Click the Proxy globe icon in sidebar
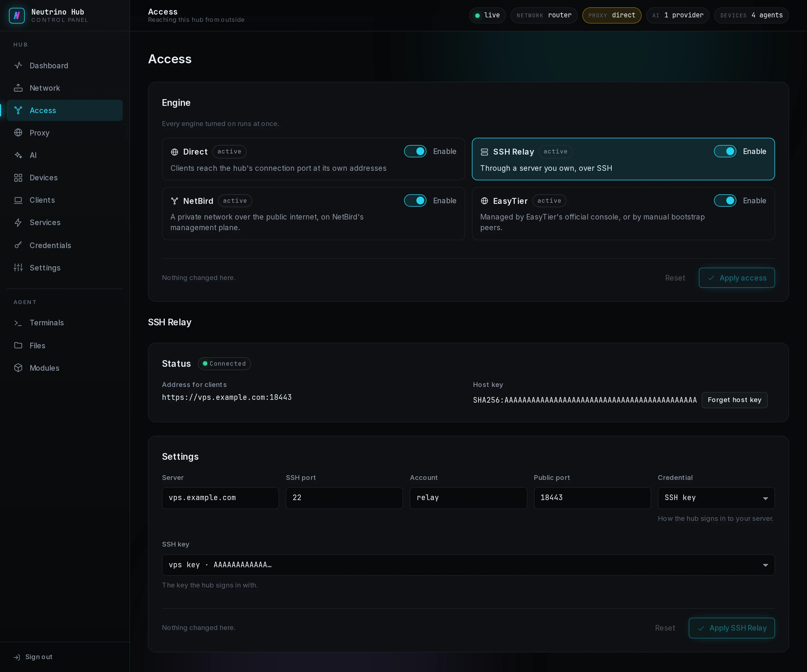Viewport: 807px width, 672px height. point(18,132)
